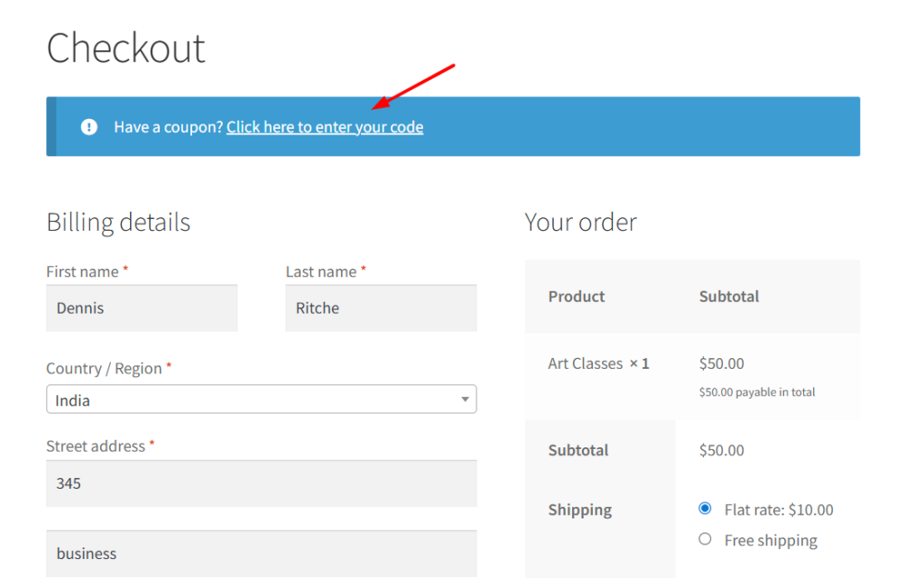924x578 pixels.
Task: Click the Street address field showing 345
Action: point(262,482)
